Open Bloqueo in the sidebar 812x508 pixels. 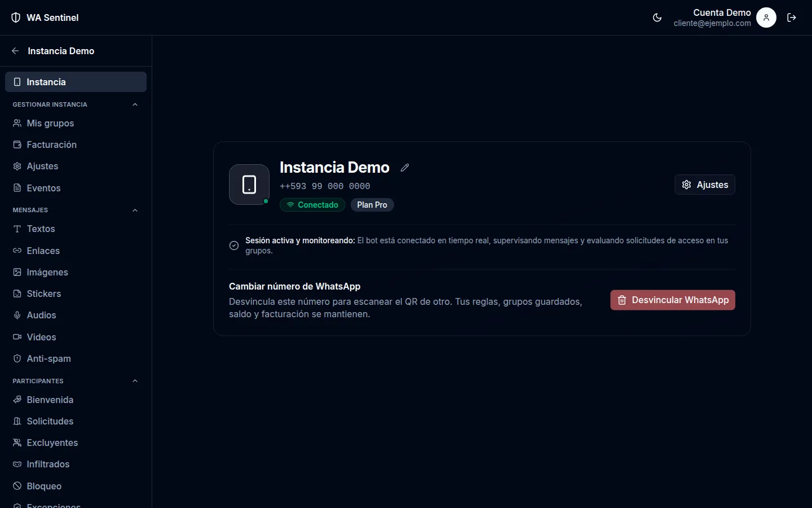coord(76,486)
